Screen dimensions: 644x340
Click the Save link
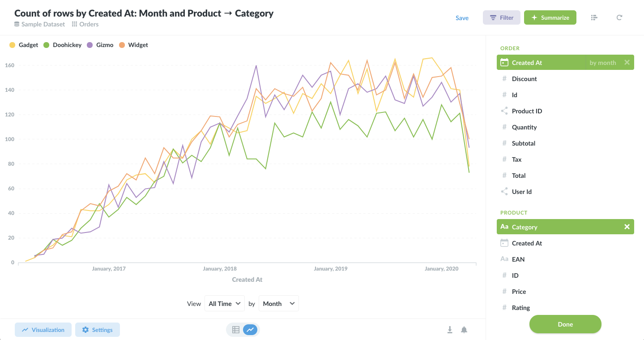(462, 18)
